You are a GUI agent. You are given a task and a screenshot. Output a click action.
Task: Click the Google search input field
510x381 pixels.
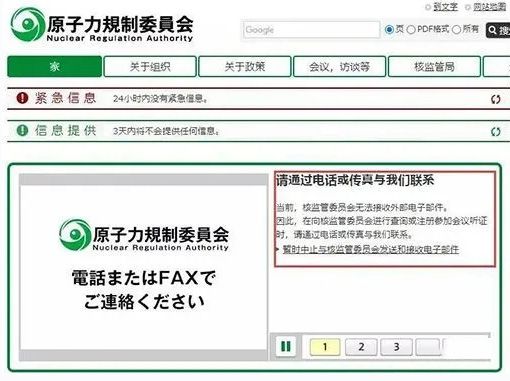tap(311, 30)
